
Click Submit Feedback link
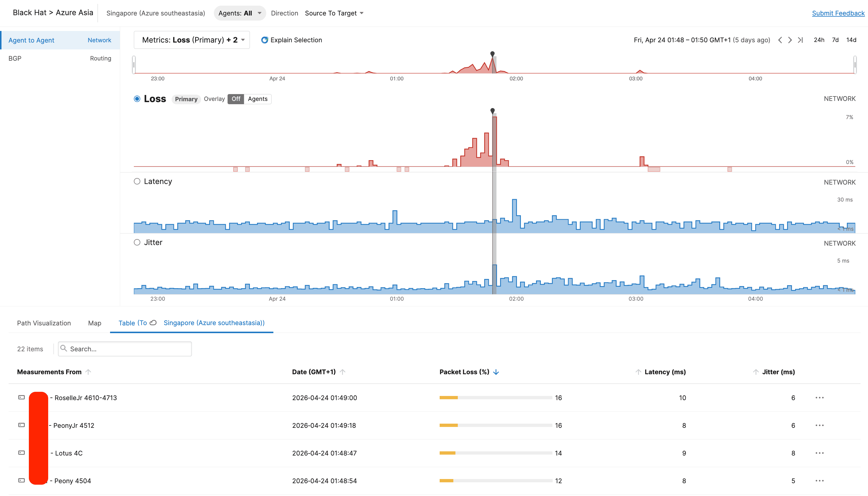pyautogui.click(x=838, y=13)
